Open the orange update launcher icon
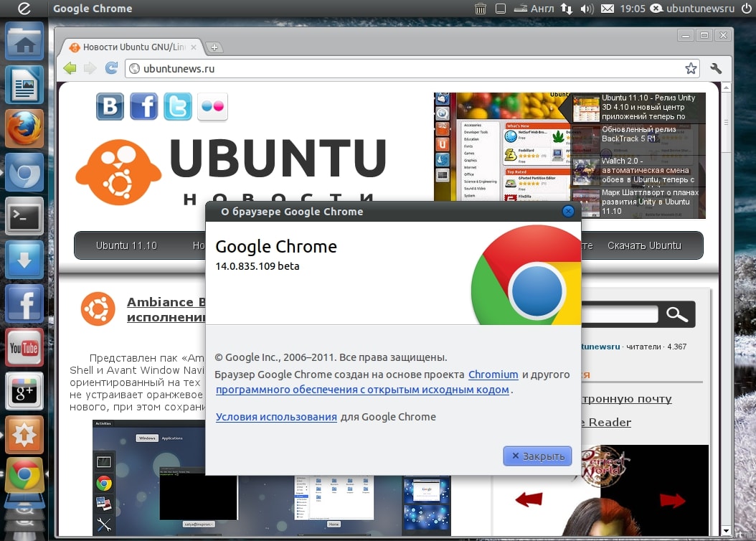The image size is (756, 541). click(24, 435)
